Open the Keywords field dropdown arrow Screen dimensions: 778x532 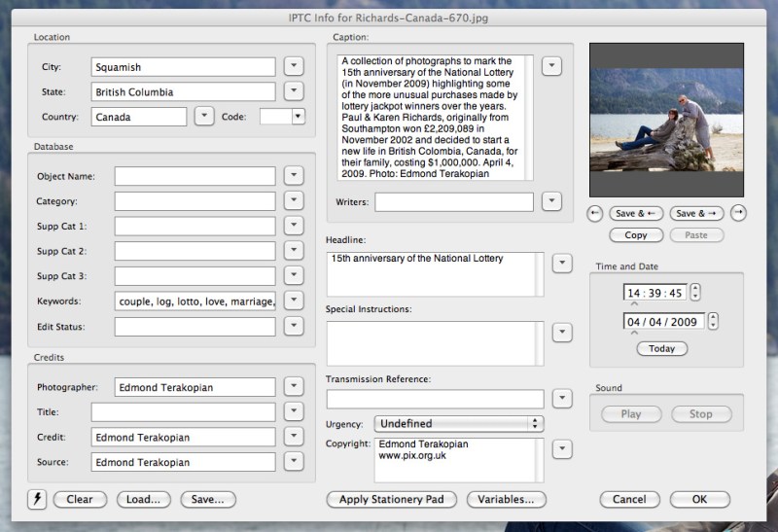coord(294,301)
